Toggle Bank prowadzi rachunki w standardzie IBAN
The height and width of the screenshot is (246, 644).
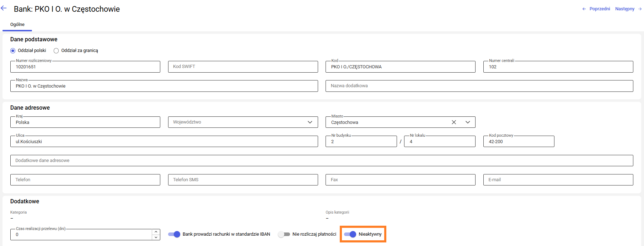[174, 234]
